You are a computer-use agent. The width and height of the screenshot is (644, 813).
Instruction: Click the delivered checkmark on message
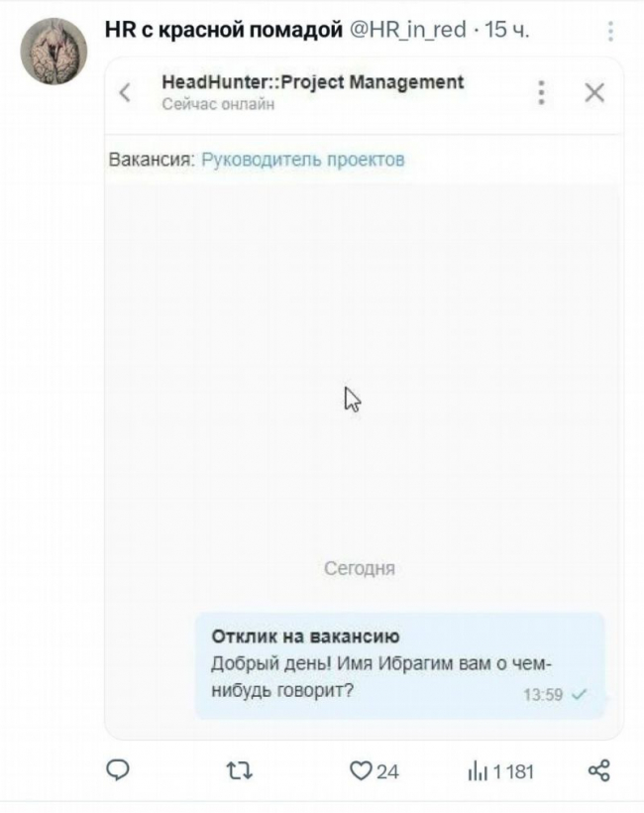[579, 694]
